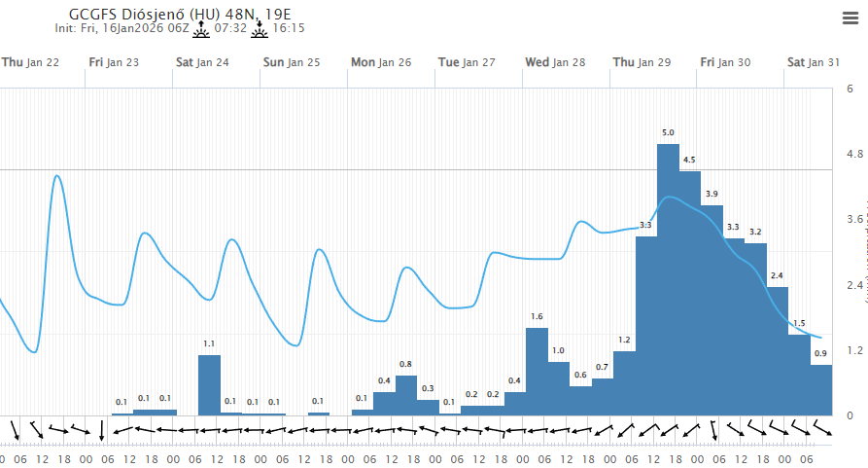Select the bar labeled 2.4

778,350
